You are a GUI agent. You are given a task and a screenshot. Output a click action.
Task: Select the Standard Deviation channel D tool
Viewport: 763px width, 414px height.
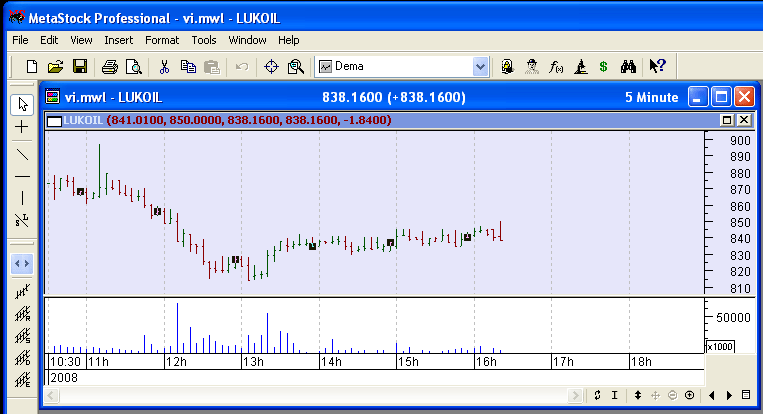[22, 358]
